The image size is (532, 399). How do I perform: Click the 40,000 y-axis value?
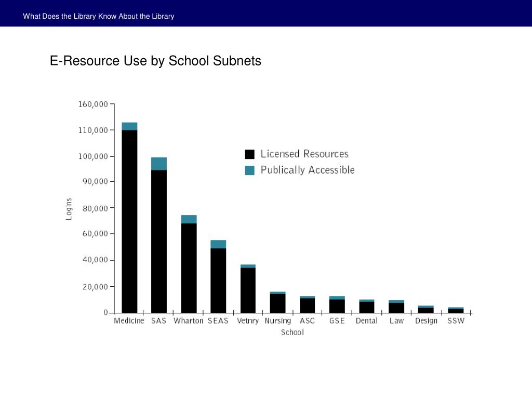click(95, 260)
